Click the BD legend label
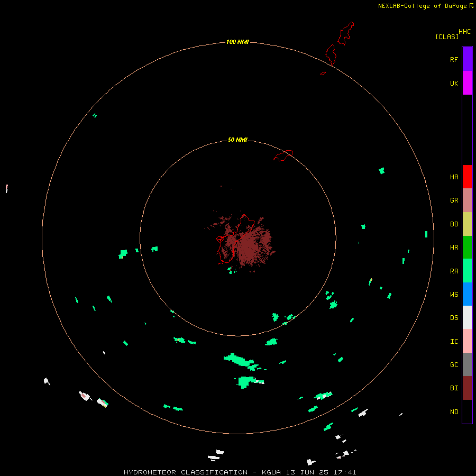The height and width of the screenshot is (476, 476). pos(454,224)
